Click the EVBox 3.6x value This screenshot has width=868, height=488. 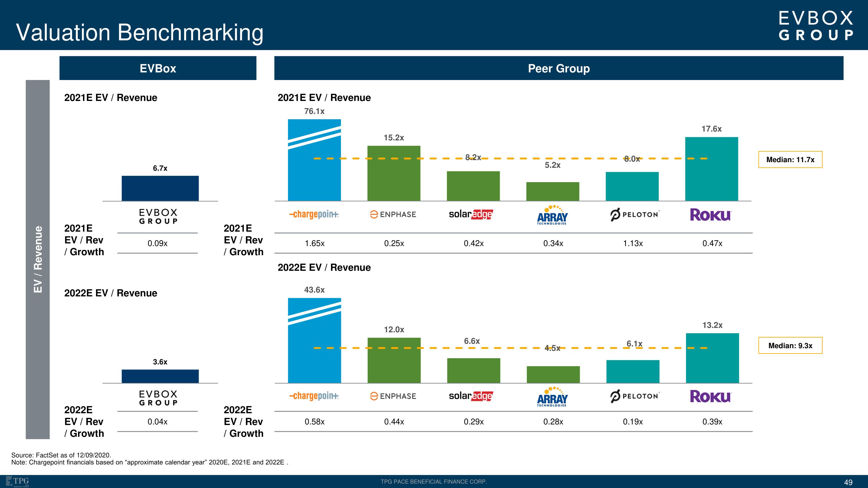pyautogui.click(x=160, y=362)
